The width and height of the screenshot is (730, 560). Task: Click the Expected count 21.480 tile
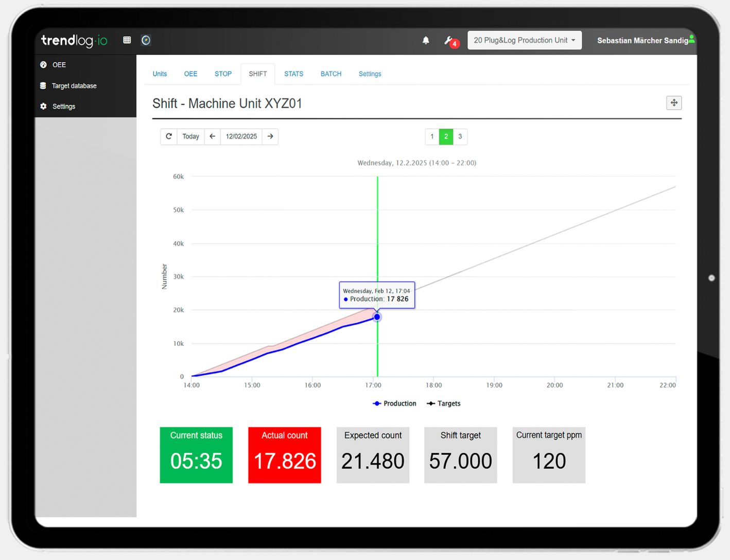[x=373, y=455]
